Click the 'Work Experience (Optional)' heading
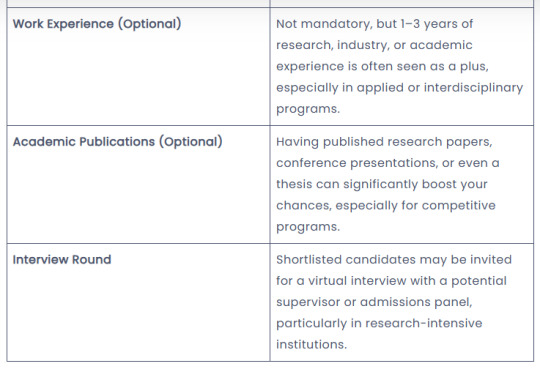This screenshot has height=369, width=540. coord(97,24)
